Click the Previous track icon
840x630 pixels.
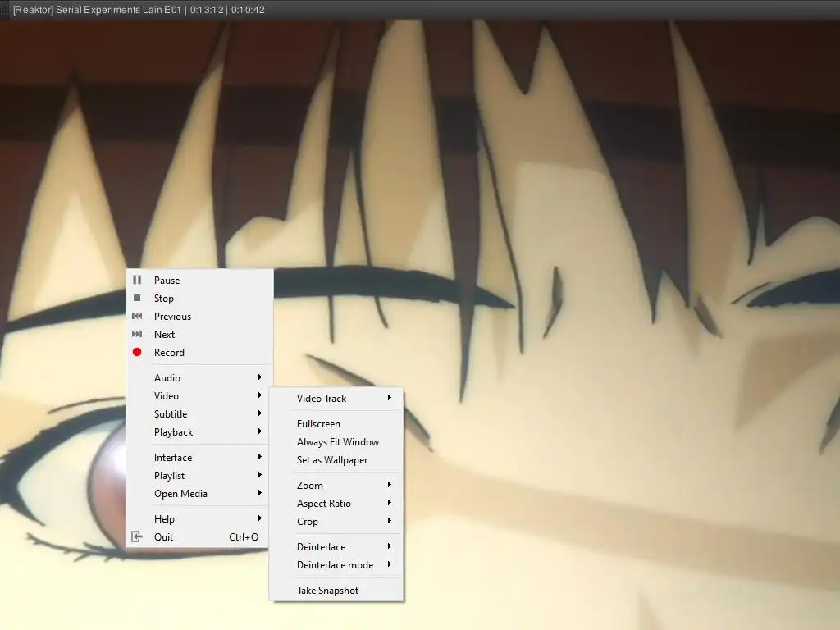click(137, 316)
